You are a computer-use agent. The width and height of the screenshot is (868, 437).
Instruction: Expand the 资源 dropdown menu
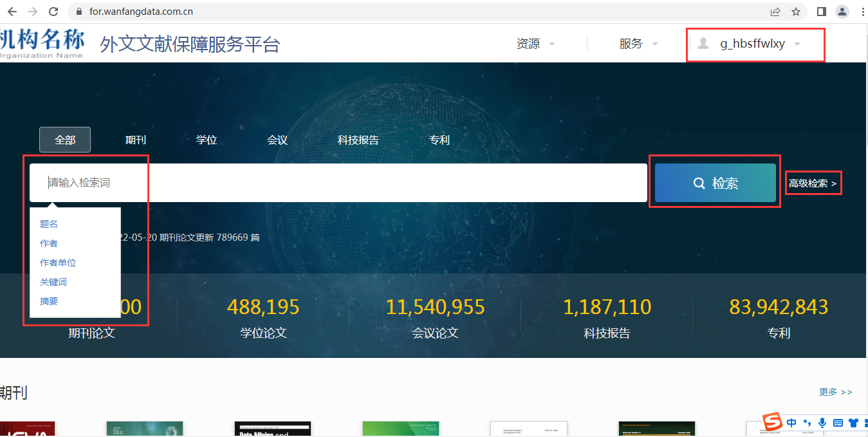click(535, 44)
